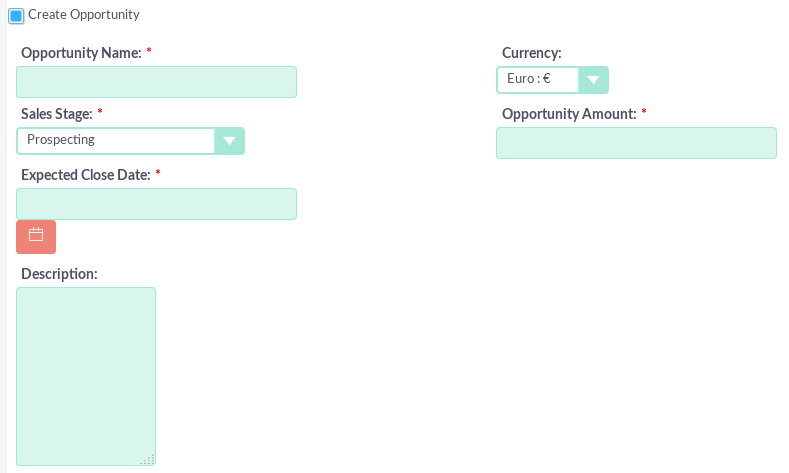Focus the Opportunity Name text field

(x=157, y=82)
